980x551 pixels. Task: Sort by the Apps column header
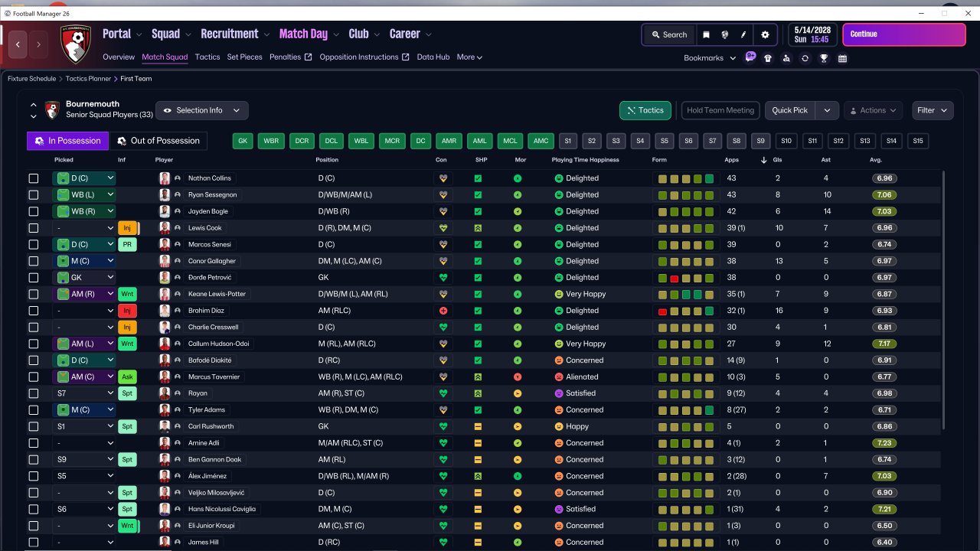(732, 160)
